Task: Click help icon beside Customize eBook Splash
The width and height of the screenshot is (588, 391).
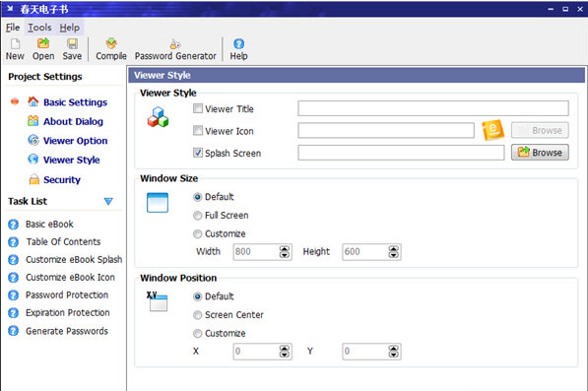Action: pos(13,260)
